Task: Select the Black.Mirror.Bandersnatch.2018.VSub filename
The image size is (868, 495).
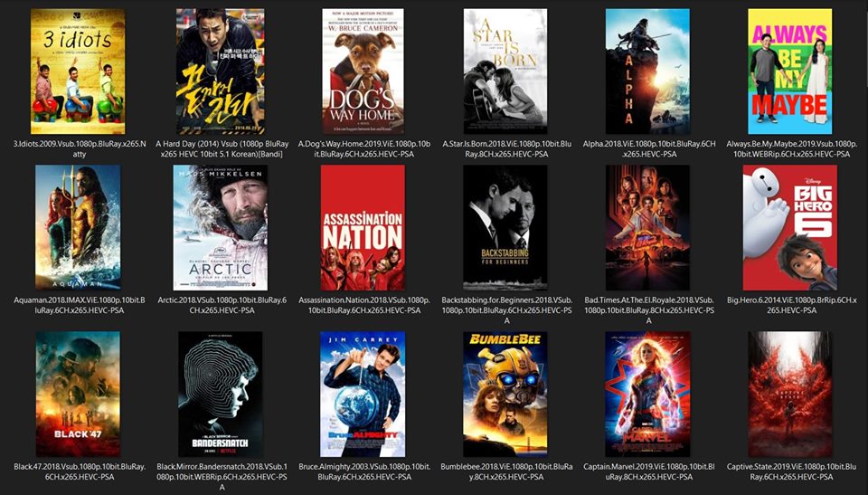Action: [x=222, y=477]
